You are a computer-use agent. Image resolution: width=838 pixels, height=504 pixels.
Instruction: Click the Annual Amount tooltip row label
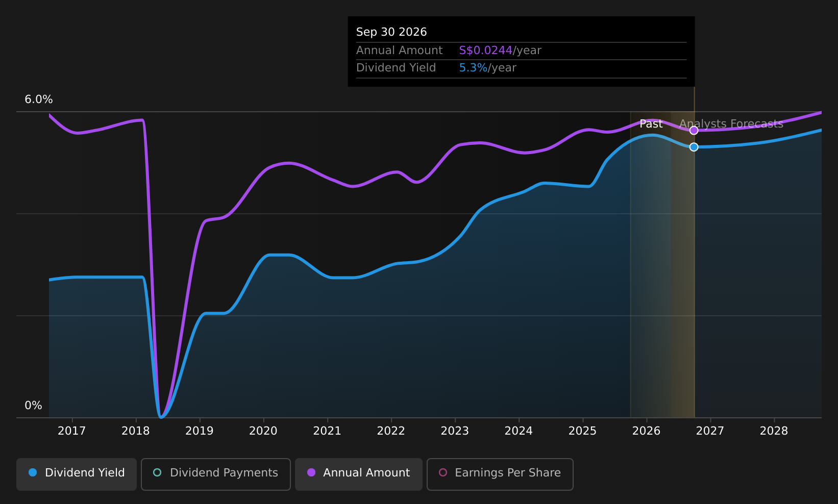pyautogui.click(x=400, y=51)
